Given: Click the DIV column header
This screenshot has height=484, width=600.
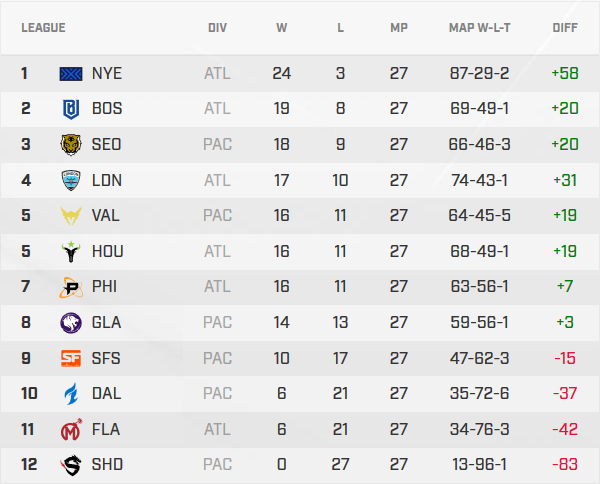Looking at the screenshot, I should pyautogui.click(x=217, y=27).
